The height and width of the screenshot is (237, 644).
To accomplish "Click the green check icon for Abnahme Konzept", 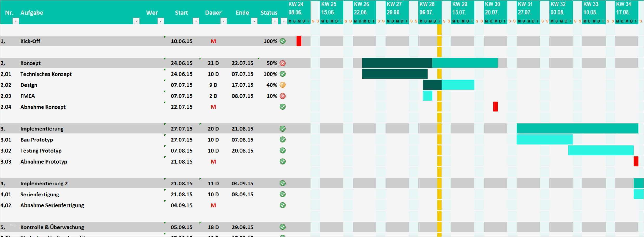I will (283, 107).
